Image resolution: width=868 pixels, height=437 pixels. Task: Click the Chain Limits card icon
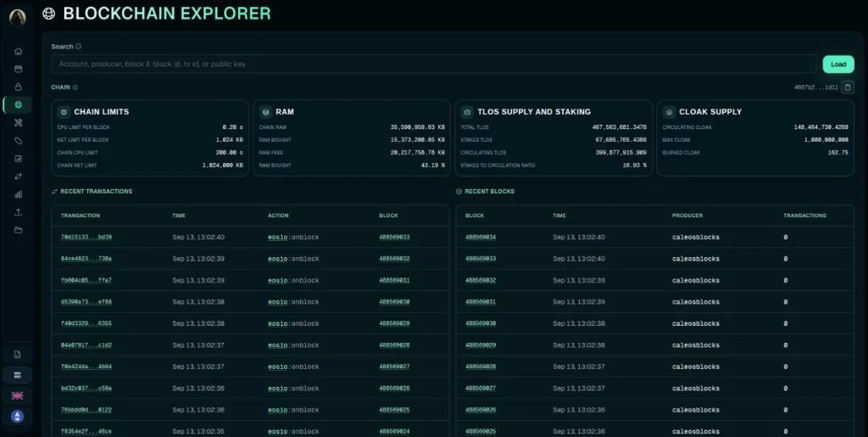[64, 112]
